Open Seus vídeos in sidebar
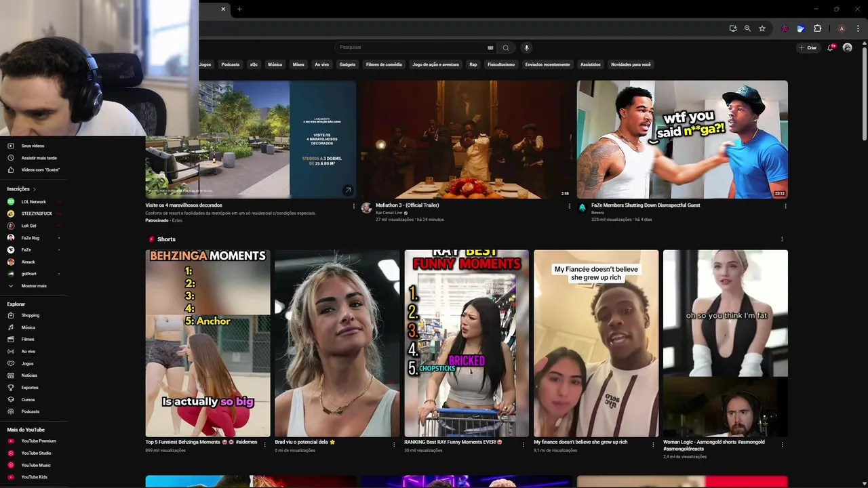This screenshot has width=868, height=488. tap(33, 146)
